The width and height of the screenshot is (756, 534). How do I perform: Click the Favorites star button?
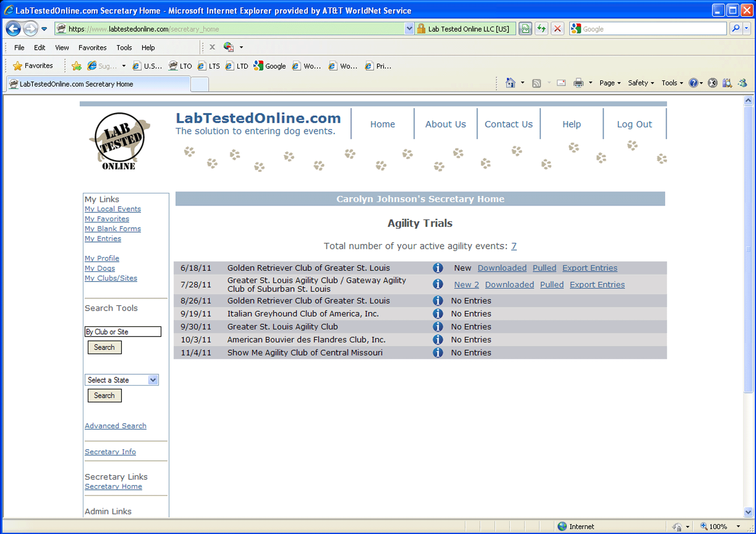tap(33, 65)
